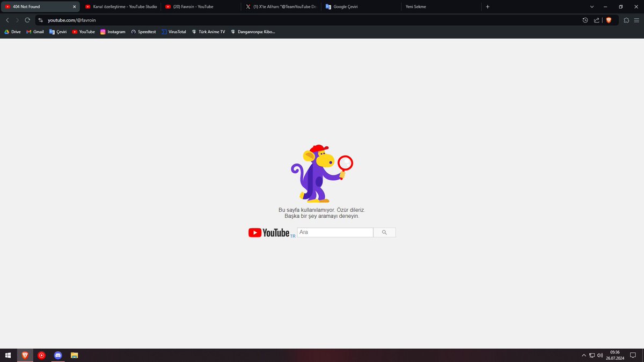Close the 404 Not Found tab
Image resolution: width=644 pixels, height=362 pixels.
[x=75, y=6]
